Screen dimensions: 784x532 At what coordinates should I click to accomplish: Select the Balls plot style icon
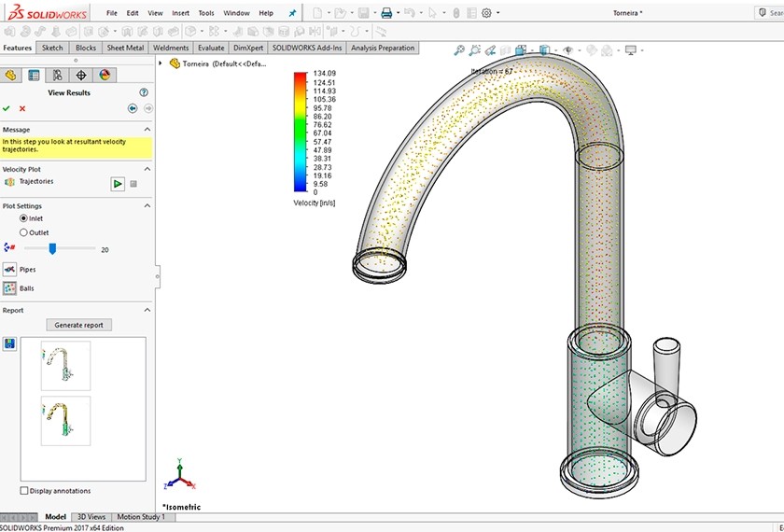click(x=9, y=288)
